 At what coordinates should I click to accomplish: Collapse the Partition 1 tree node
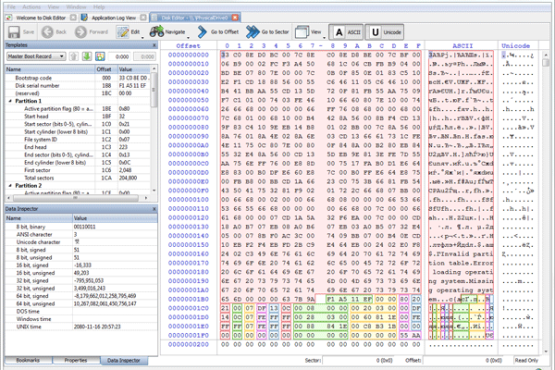(x=10, y=101)
